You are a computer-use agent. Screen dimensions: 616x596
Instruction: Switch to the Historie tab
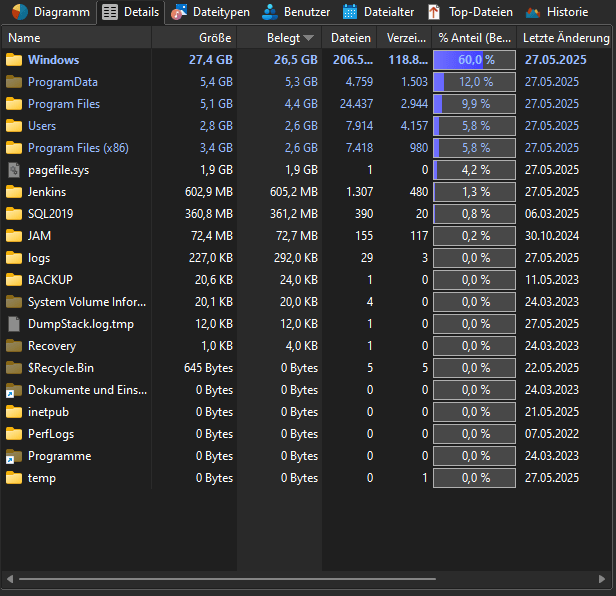coord(556,12)
